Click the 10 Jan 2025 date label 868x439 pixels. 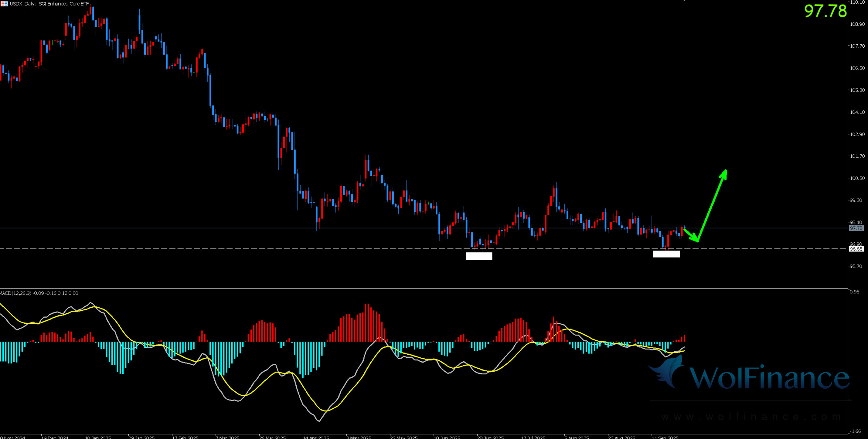(x=98, y=437)
